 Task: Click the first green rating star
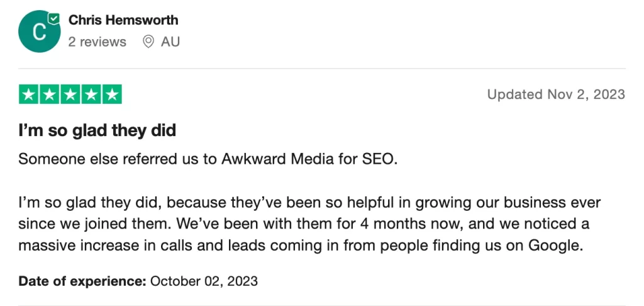coord(29,94)
